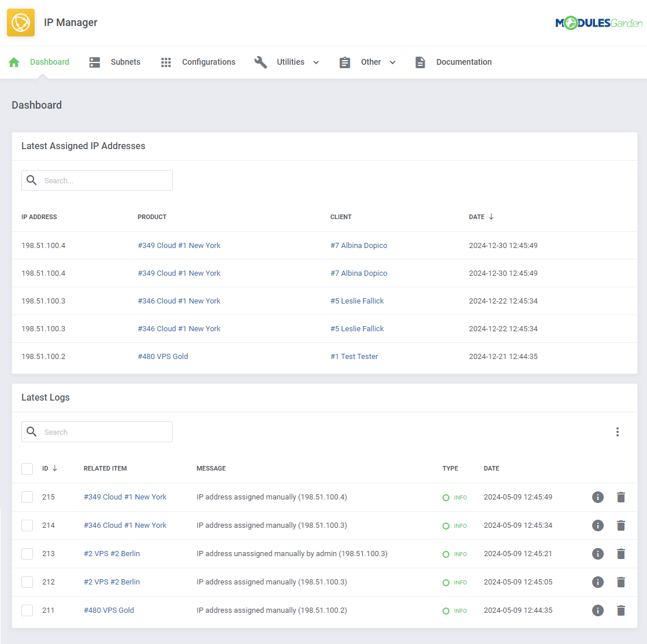This screenshot has height=644, width=647.
Task: Delete log entry 213
Action: click(x=620, y=554)
